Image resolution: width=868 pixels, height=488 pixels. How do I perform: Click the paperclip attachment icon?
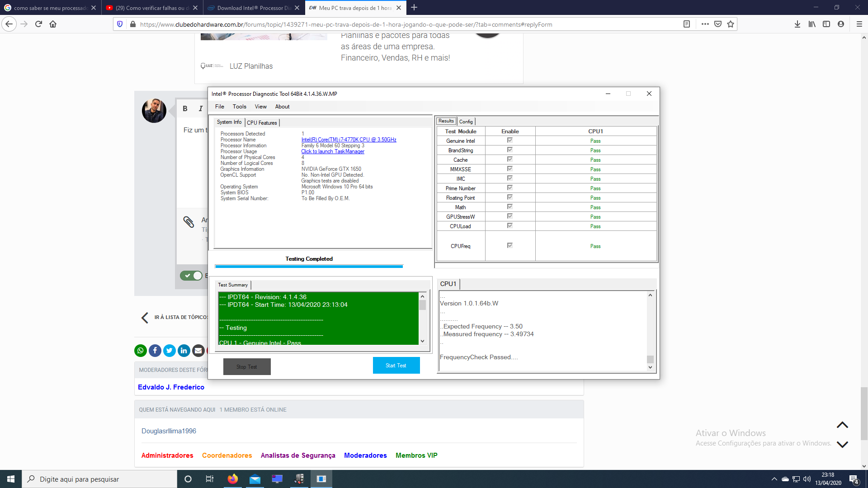189,221
